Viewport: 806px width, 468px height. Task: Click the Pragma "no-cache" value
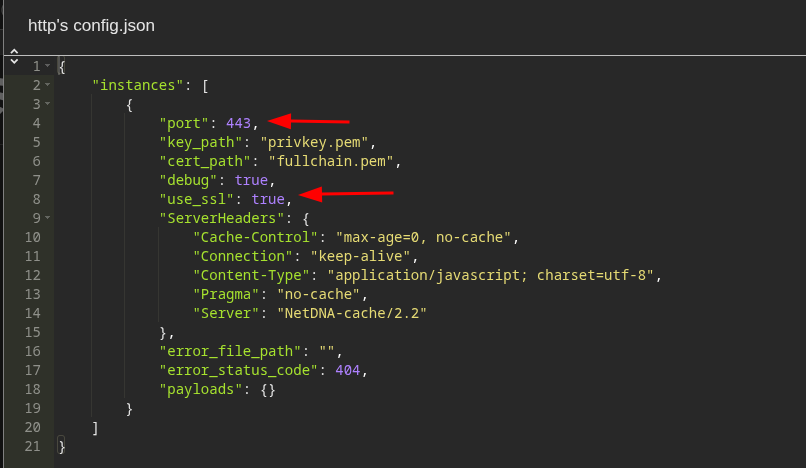click(318, 295)
